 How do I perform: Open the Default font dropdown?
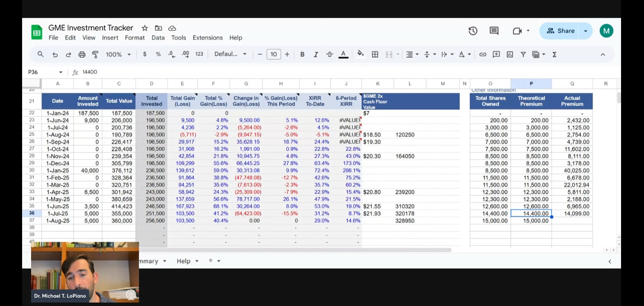230,54
